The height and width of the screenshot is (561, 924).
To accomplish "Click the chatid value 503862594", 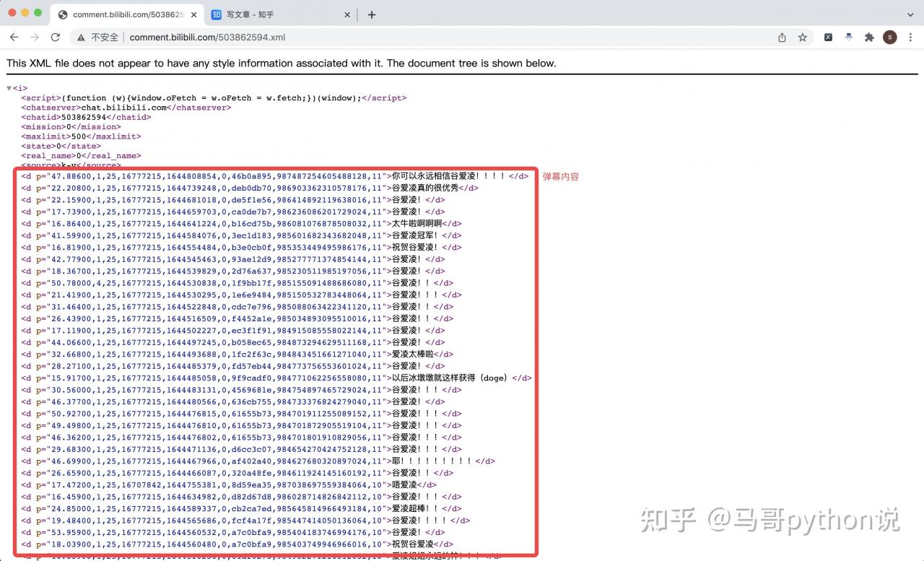I will [84, 117].
